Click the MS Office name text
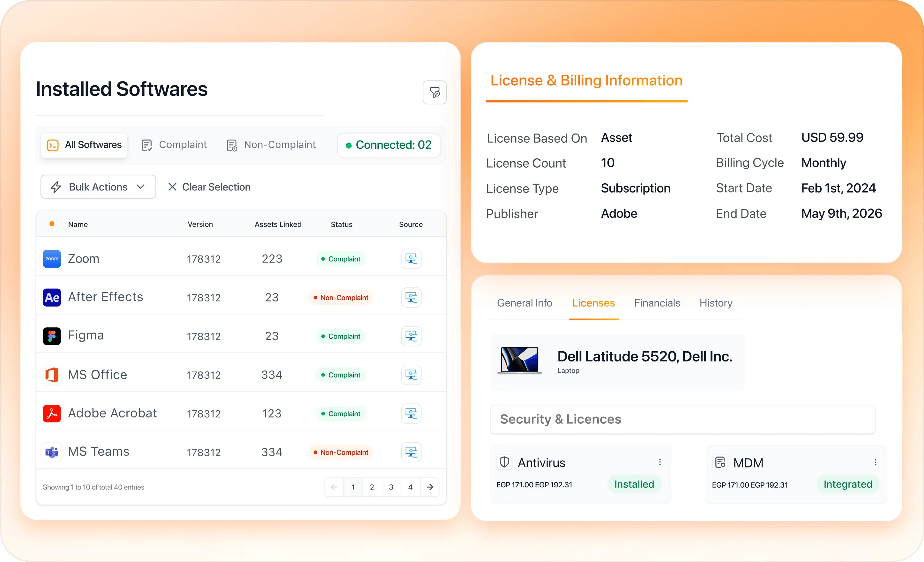This screenshot has width=924, height=562. [x=98, y=375]
